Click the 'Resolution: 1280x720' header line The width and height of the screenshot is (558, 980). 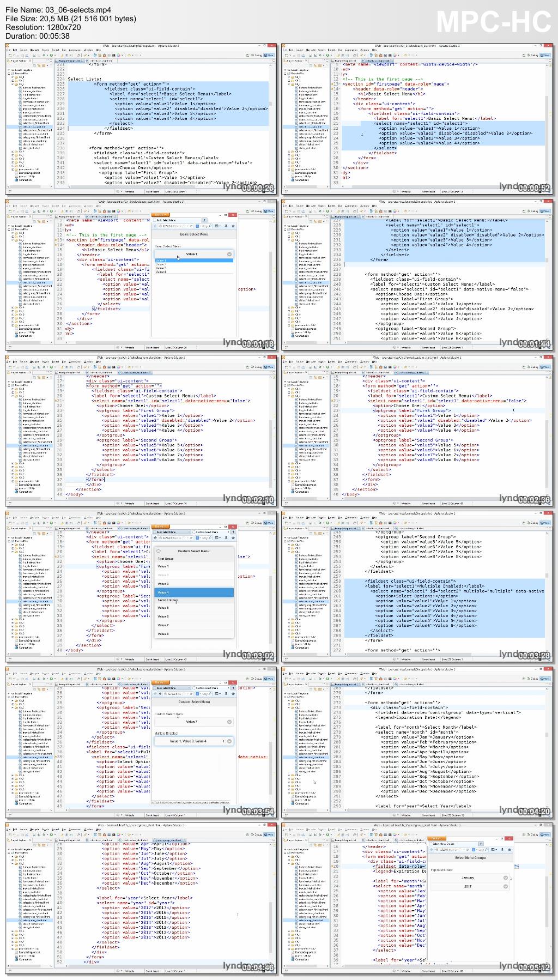43,27
